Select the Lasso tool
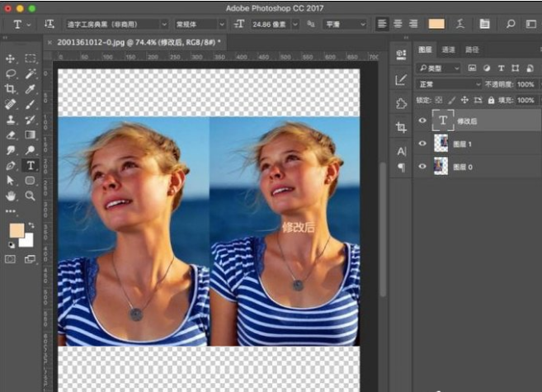The width and height of the screenshot is (542, 392). pyautogui.click(x=11, y=73)
